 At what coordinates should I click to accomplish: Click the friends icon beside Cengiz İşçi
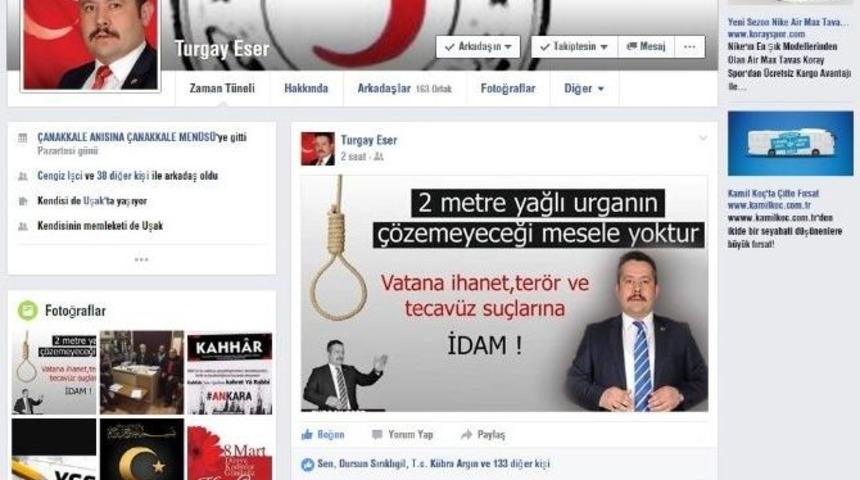click(22, 177)
